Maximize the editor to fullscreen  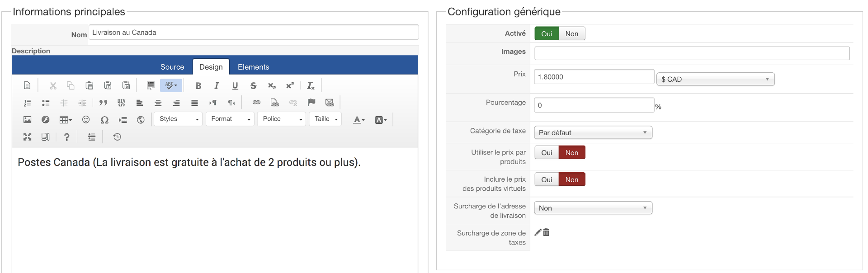[27, 137]
